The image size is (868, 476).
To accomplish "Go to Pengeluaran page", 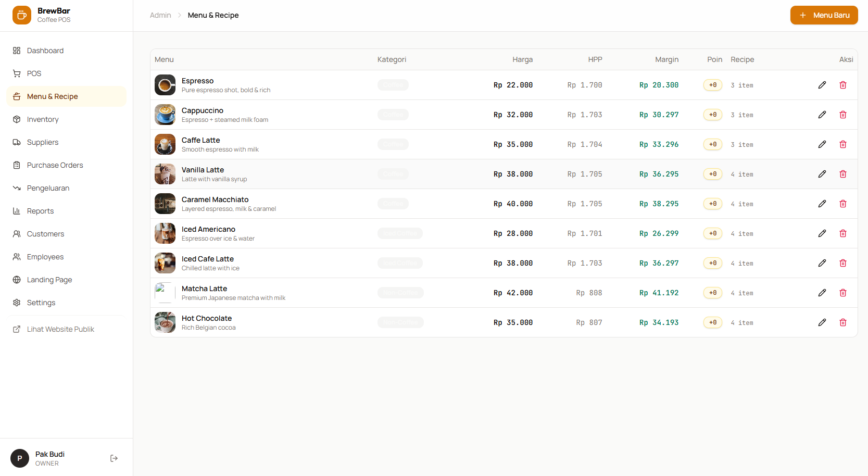I will click(x=66, y=188).
